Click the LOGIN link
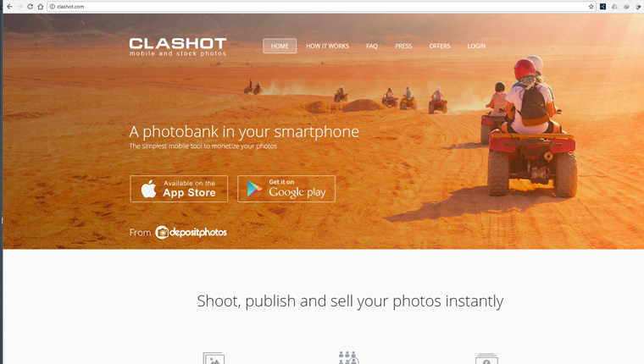The height and width of the screenshot is (364, 644). click(476, 46)
